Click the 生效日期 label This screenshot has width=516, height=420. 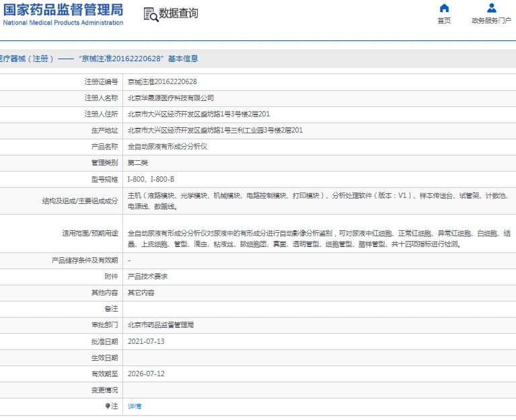105,358
